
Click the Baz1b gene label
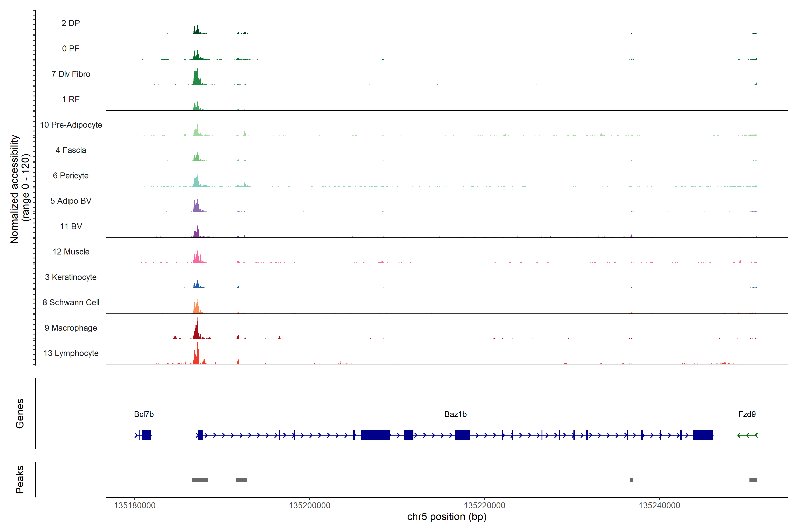point(455,414)
